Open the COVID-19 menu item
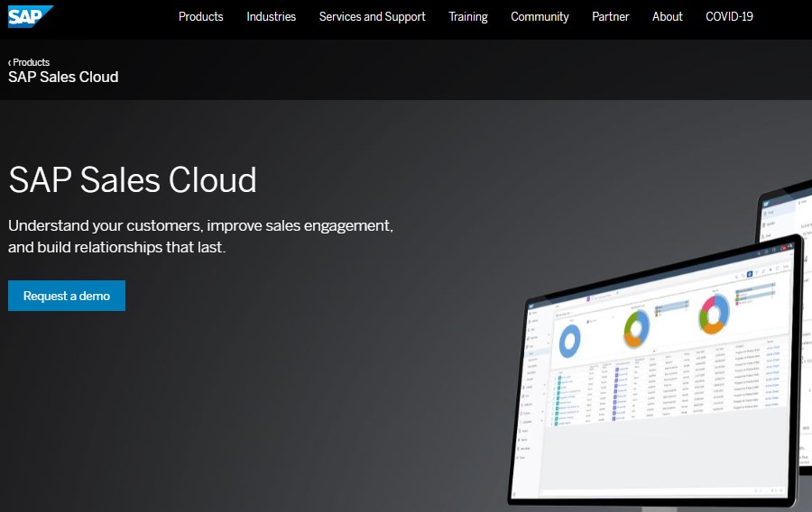The image size is (812, 512). coord(729,16)
